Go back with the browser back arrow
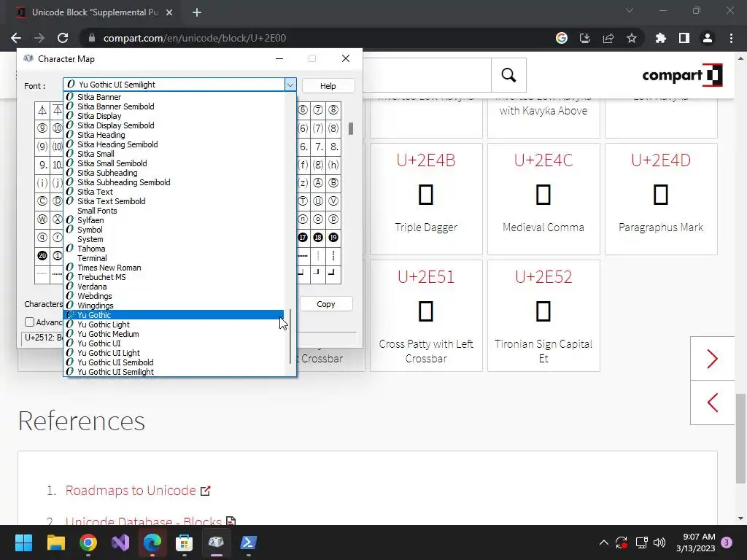The height and width of the screenshot is (560, 747). click(x=16, y=38)
